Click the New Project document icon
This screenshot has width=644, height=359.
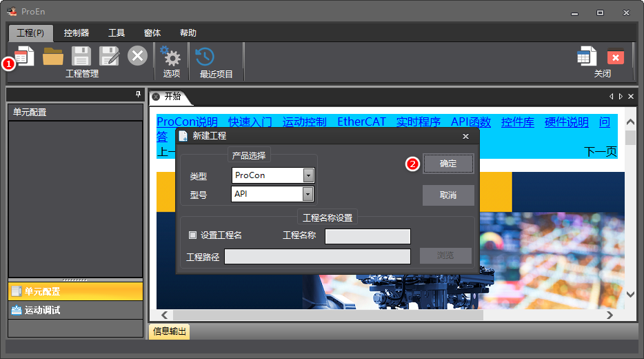(x=25, y=57)
